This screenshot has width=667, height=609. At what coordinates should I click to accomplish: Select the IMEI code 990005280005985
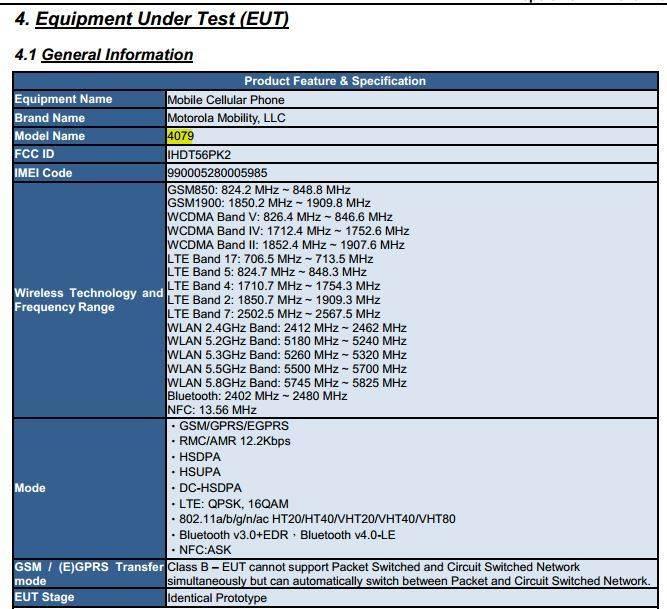[x=217, y=173]
